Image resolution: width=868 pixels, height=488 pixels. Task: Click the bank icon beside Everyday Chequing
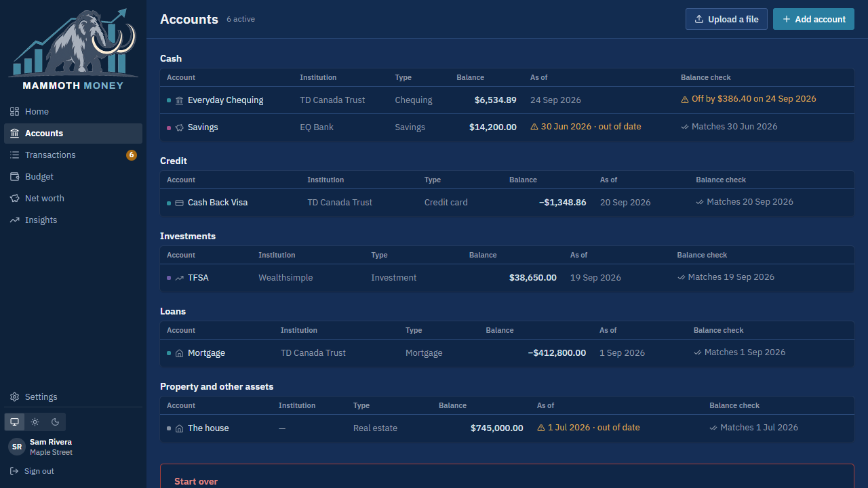tap(179, 100)
